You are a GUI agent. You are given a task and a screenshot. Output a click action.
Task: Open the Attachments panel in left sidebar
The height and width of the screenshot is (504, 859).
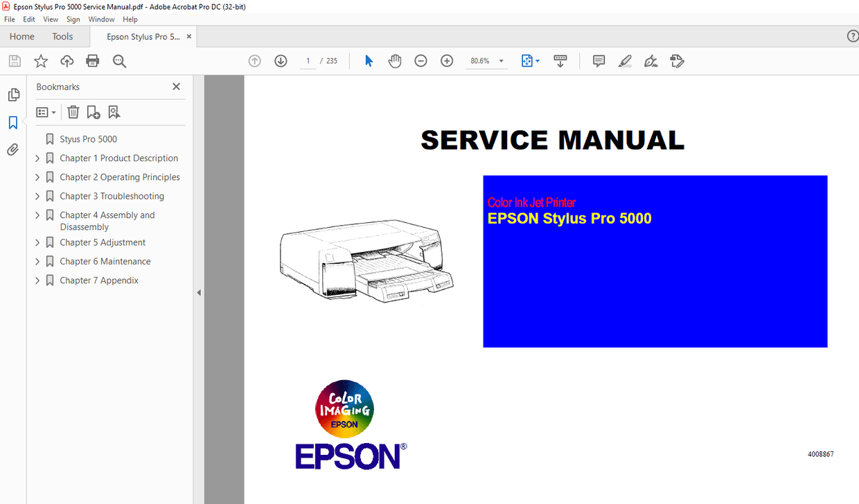(13, 150)
